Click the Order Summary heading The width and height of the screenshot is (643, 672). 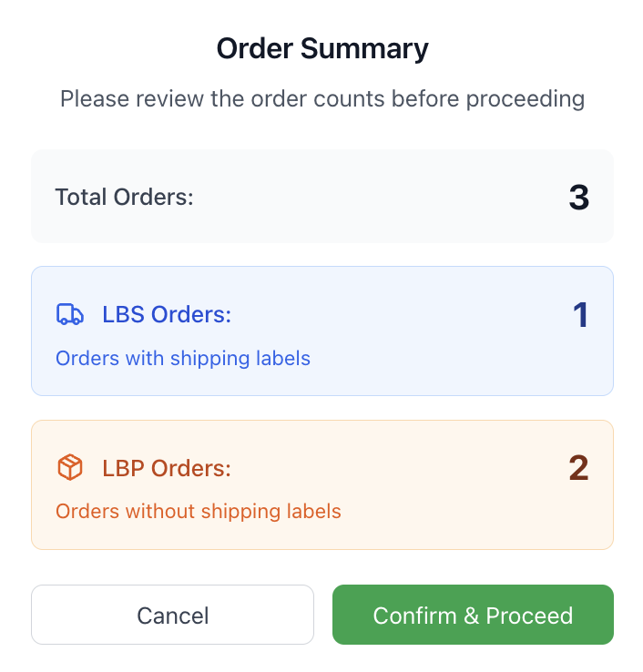(321, 48)
